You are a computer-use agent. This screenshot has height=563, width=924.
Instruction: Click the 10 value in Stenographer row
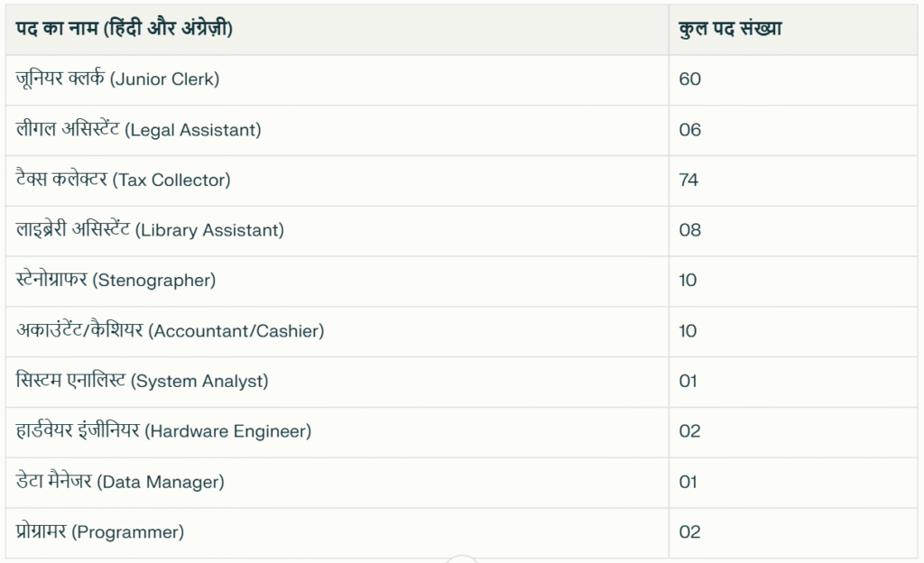(x=688, y=281)
